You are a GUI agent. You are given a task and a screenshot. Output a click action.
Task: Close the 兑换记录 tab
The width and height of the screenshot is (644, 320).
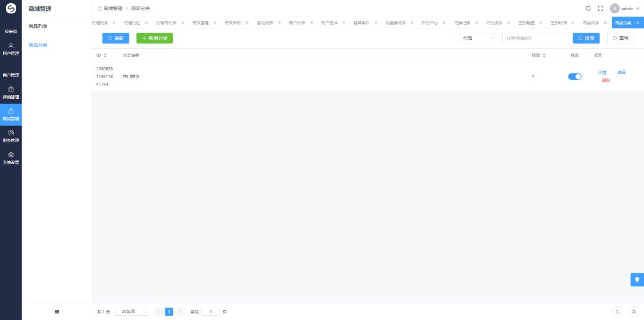click(x=477, y=23)
